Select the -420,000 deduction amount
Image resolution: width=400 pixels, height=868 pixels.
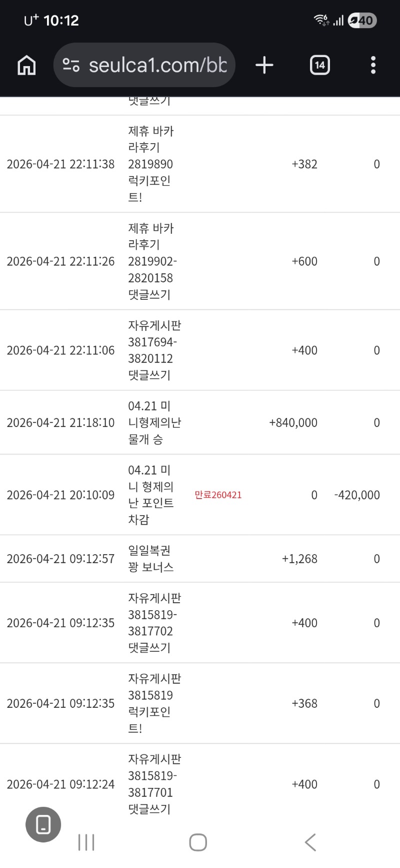coord(357,495)
